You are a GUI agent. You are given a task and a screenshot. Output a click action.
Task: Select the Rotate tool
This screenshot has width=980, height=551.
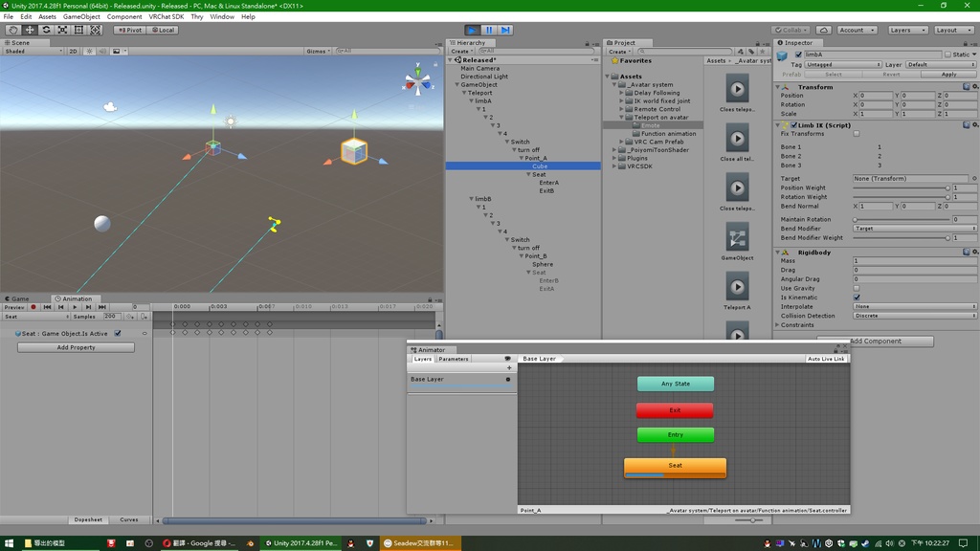coord(46,30)
